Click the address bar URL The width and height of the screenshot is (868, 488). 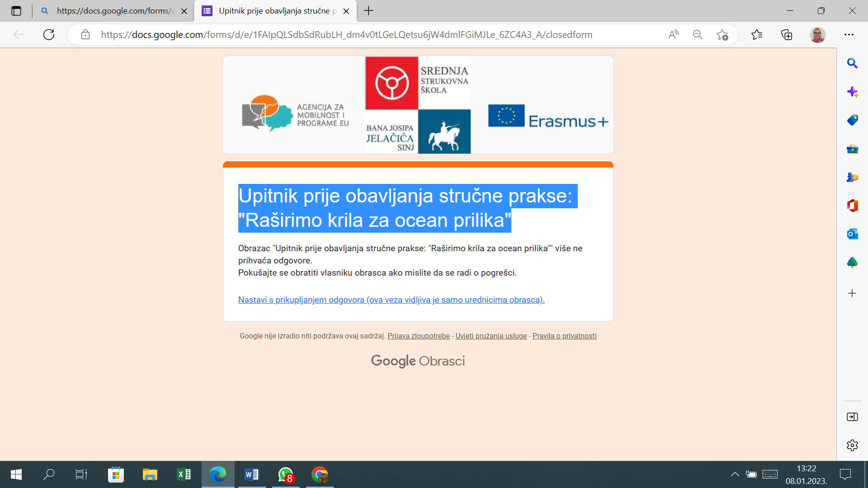click(x=346, y=35)
